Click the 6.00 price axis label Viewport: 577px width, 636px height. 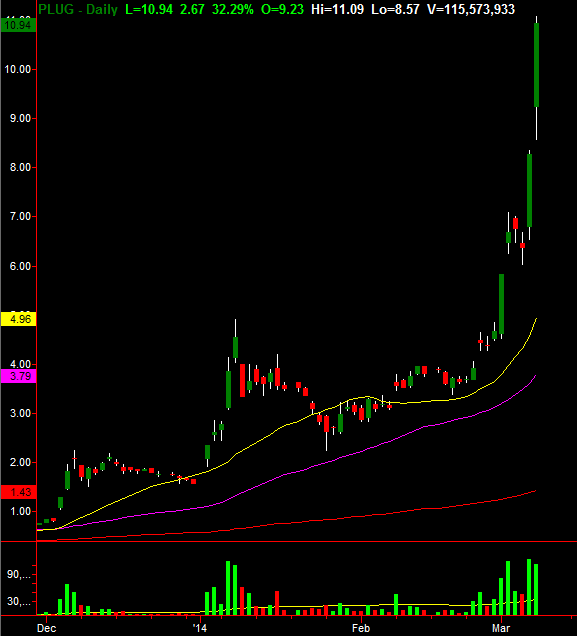pyautogui.click(x=20, y=266)
